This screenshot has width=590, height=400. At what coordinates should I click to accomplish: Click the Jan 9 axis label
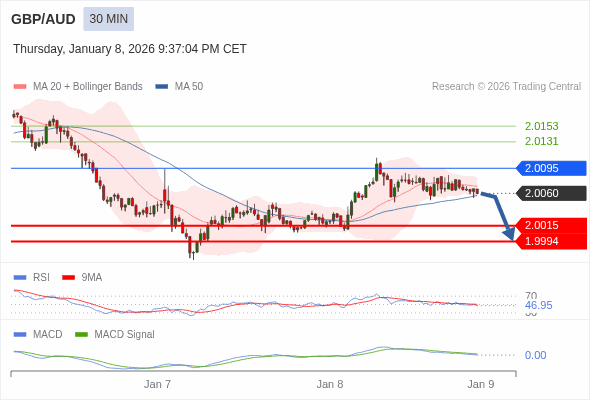pyautogui.click(x=481, y=384)
